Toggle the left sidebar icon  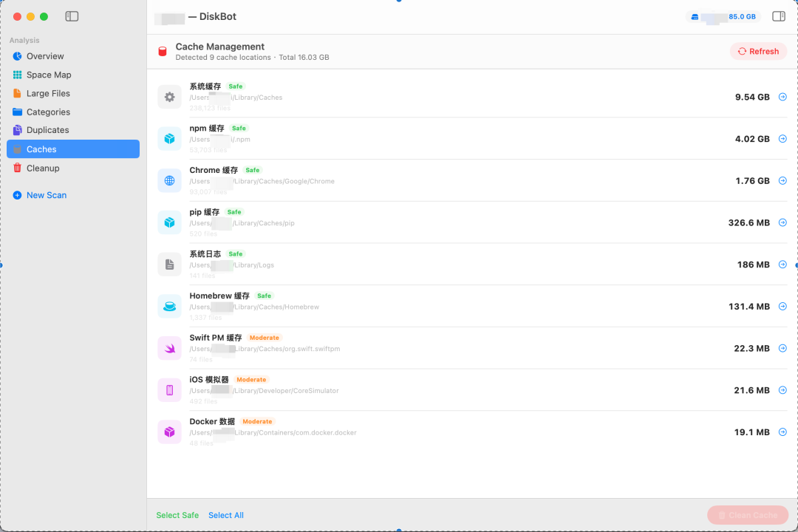click(72, 16)
